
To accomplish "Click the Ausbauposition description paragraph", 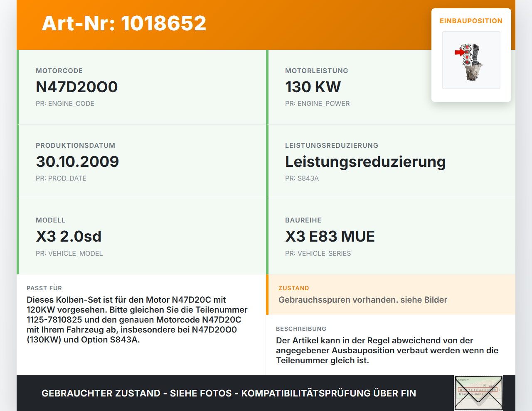I will pos(387,350).
